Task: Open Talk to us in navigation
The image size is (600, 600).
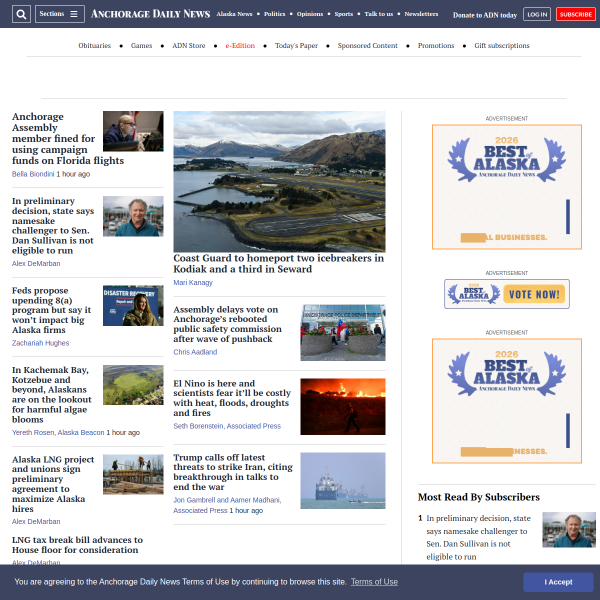Action: [378, 14]
